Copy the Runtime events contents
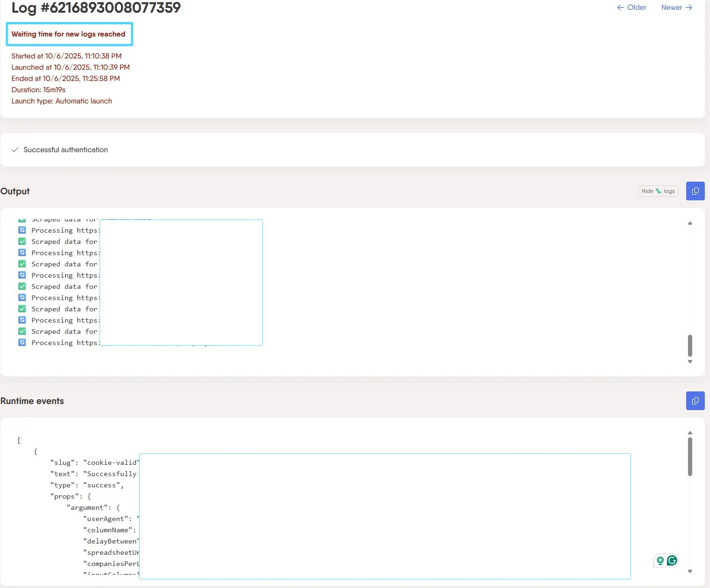The height and width of the screenshot is (588, 710). [x=695, y=401]
